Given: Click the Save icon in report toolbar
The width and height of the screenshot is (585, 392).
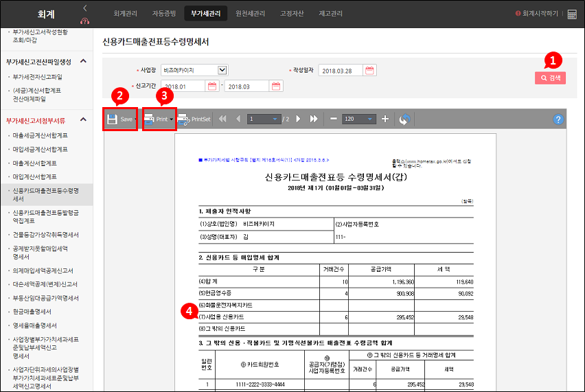Looking at the screenshot, I should [112, 119].
